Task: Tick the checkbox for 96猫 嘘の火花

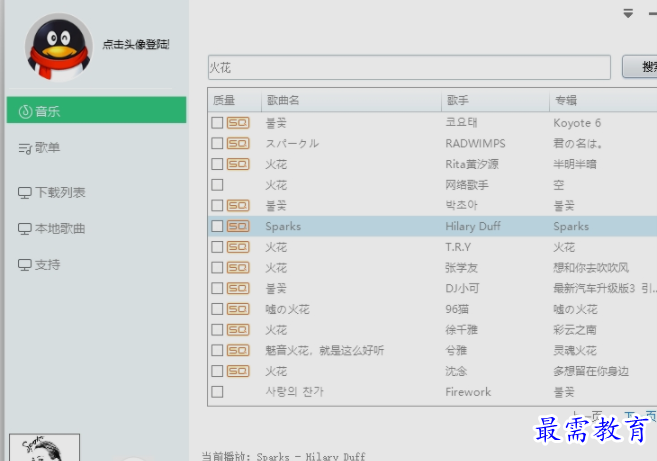Action: [x=217, y=309]
